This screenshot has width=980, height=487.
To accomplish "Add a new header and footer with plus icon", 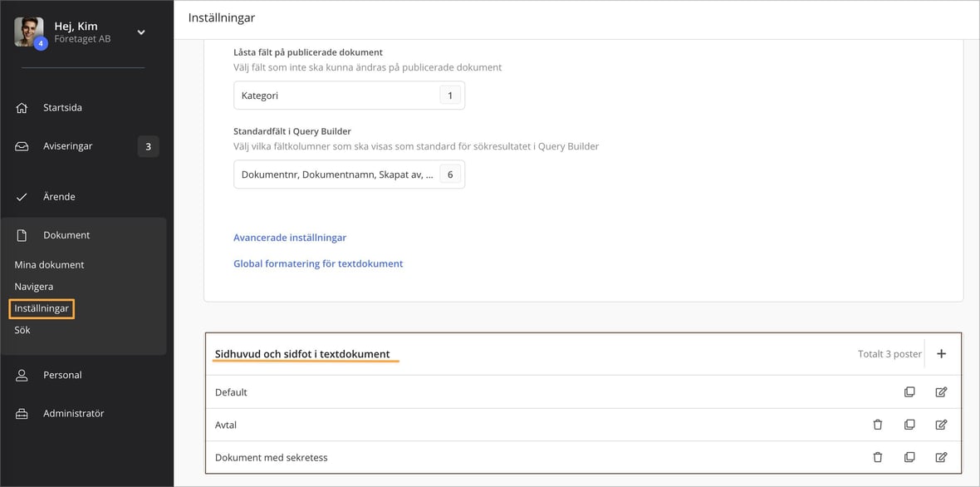I will (941, 353).
